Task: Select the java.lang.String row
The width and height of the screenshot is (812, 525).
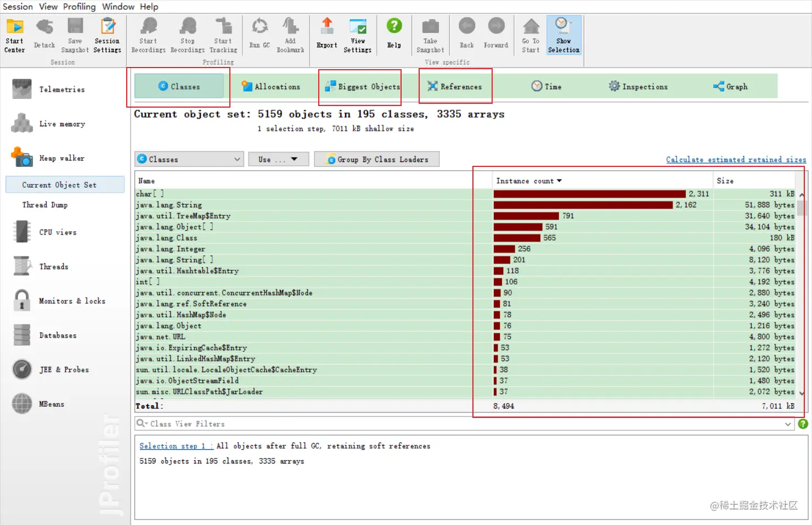Action: click(465, 205)
